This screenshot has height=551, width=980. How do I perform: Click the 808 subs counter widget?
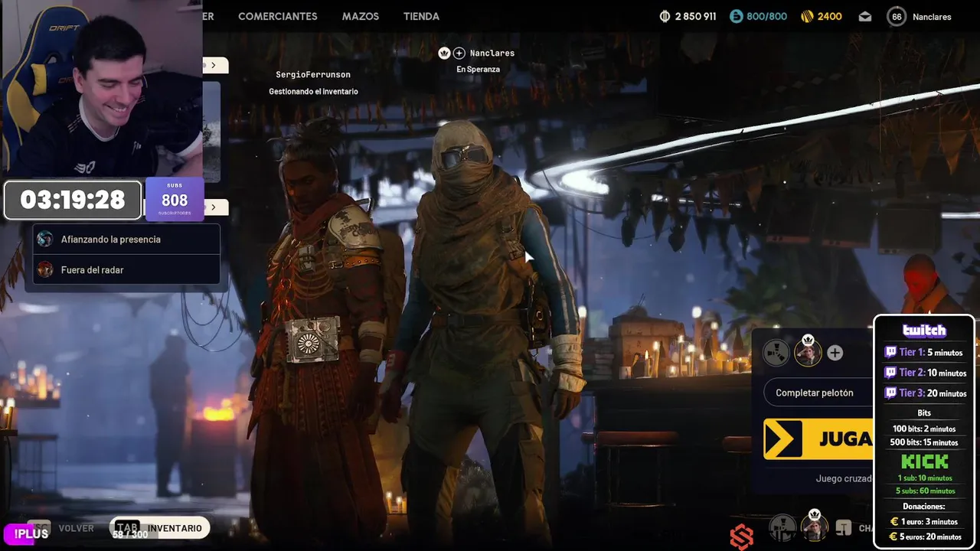tap(175, 199)
